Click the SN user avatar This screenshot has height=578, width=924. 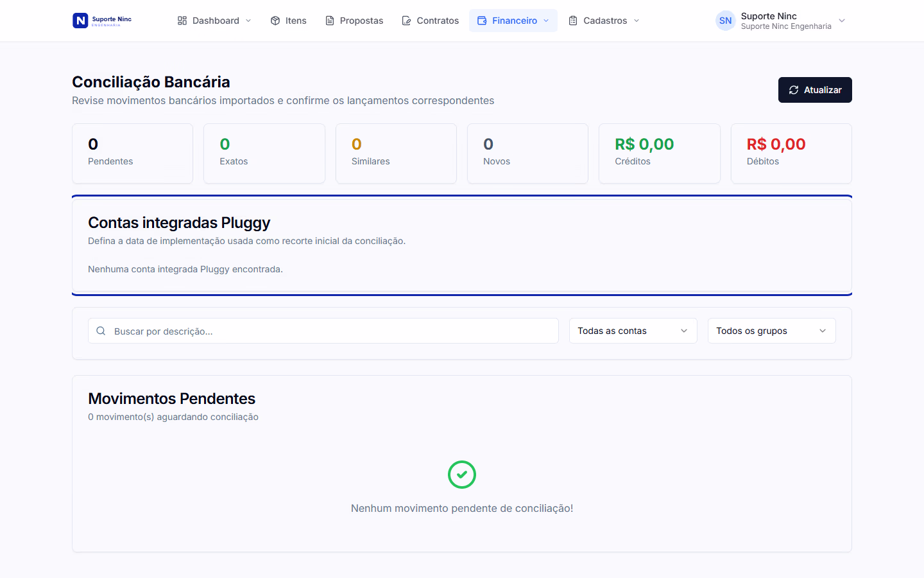tap(726, 21)
